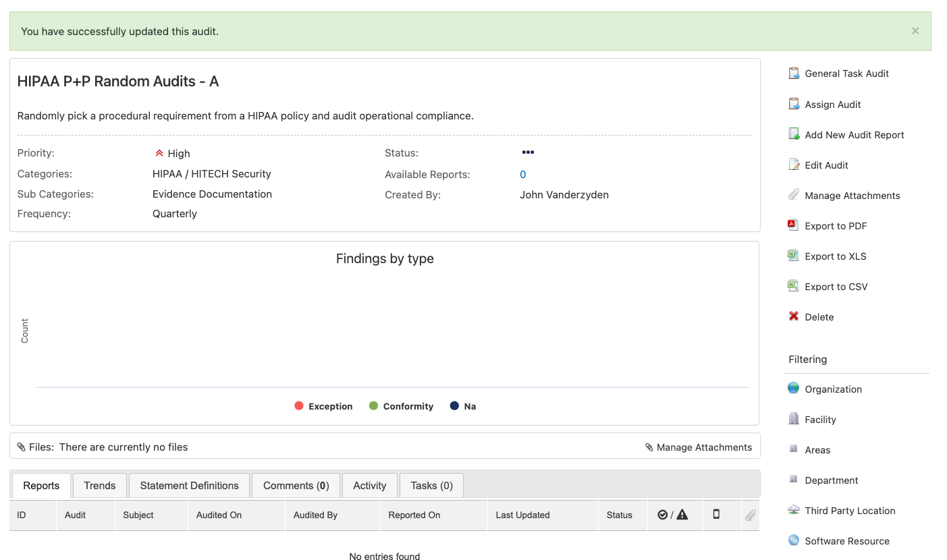Click the General Task Audit link
Viewport: 947px width, 560px height.
[847, 74]
